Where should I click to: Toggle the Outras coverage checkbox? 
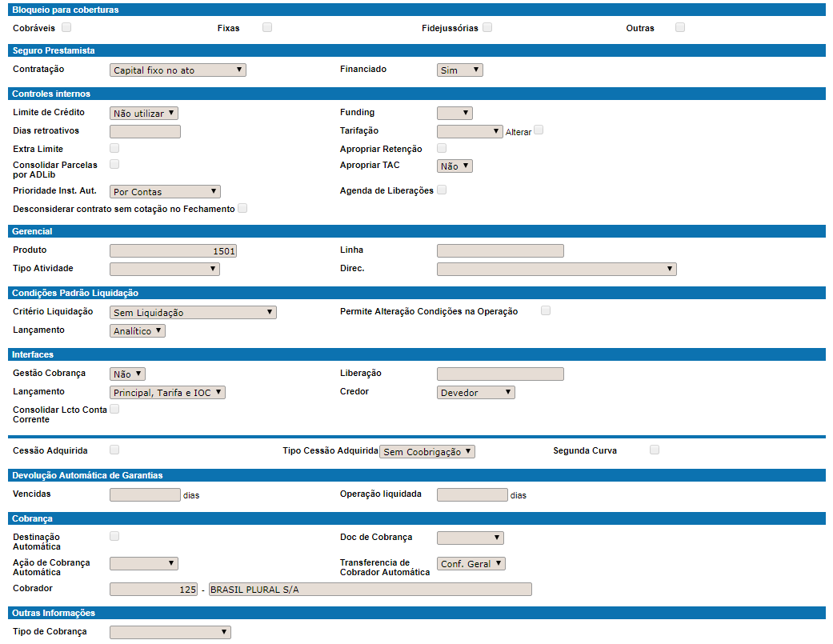click(680, 27)
